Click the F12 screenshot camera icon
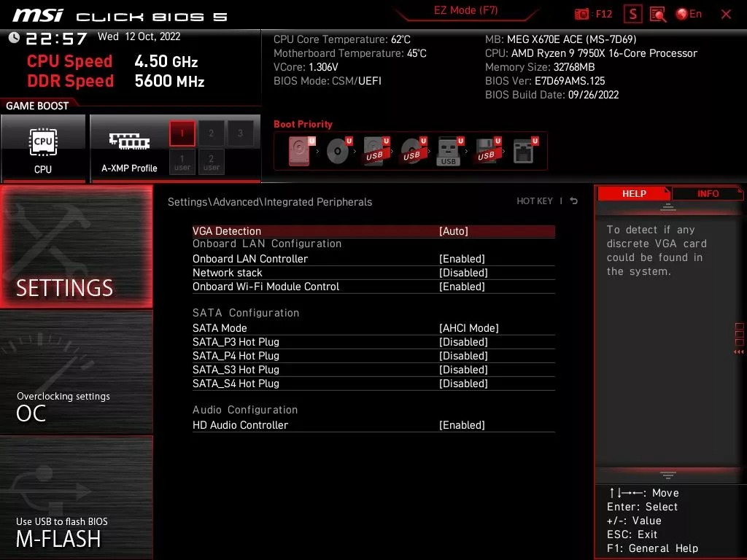This screenshot has height=560, width=747. coord(581,15)
